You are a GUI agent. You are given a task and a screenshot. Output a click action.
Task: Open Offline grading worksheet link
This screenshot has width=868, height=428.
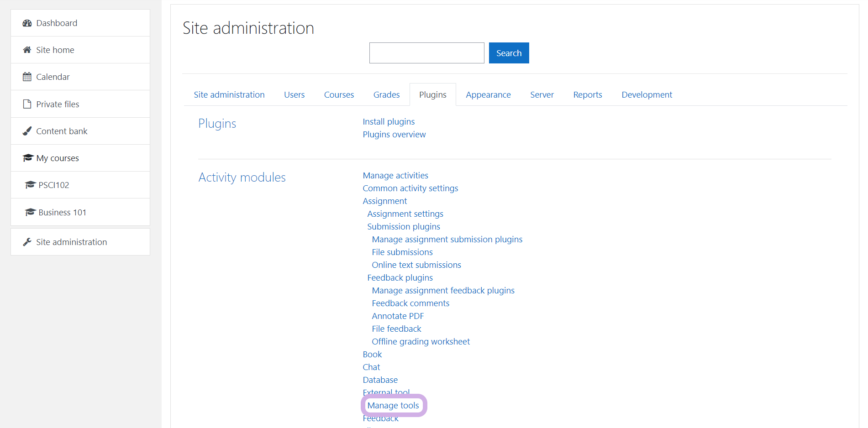pos(421,342)
